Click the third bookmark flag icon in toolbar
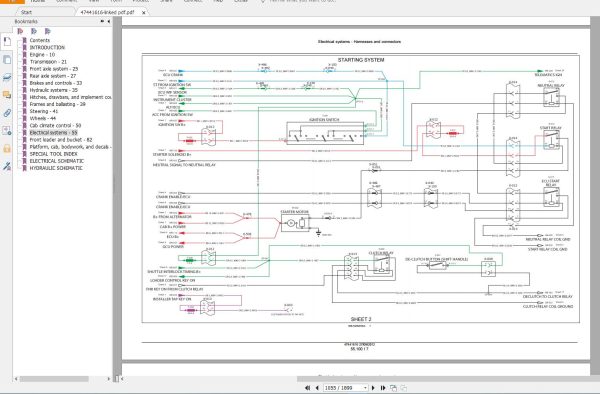600x394 pixels. (x=47, y=31)
